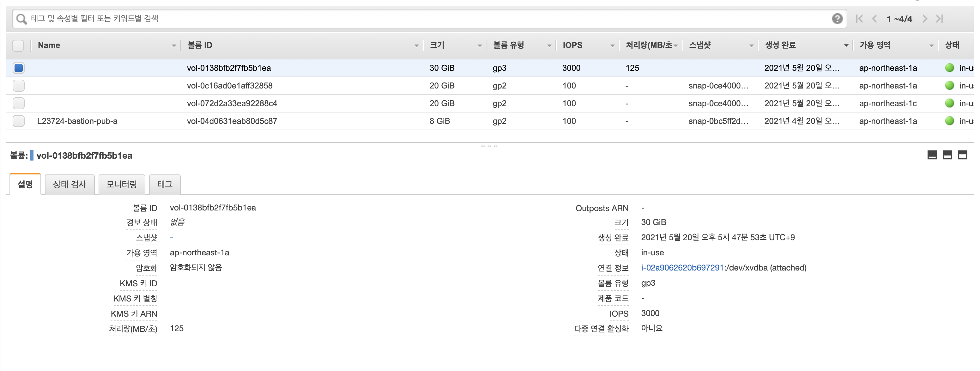Image resolution: width=980 pixels, height=371 pixels.
Task: Go to next page using right arrow icon
Action: (x=926, y=18)
